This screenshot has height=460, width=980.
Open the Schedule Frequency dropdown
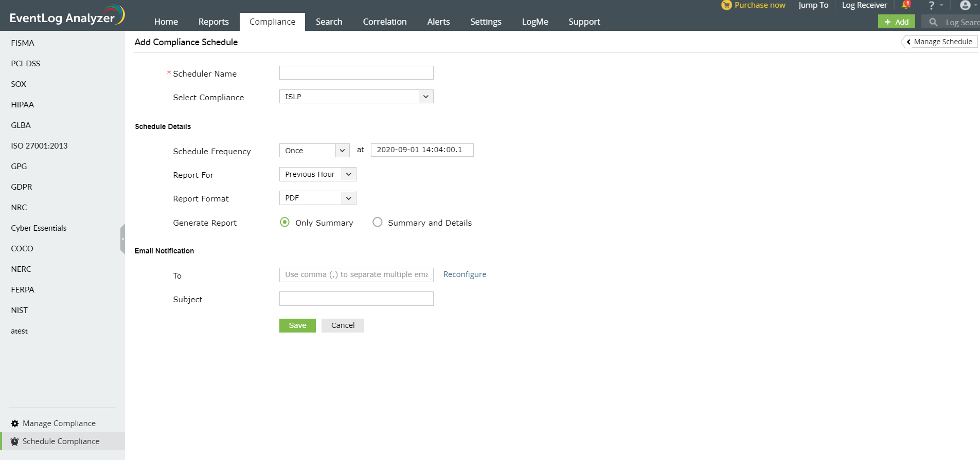pos(342,151)
